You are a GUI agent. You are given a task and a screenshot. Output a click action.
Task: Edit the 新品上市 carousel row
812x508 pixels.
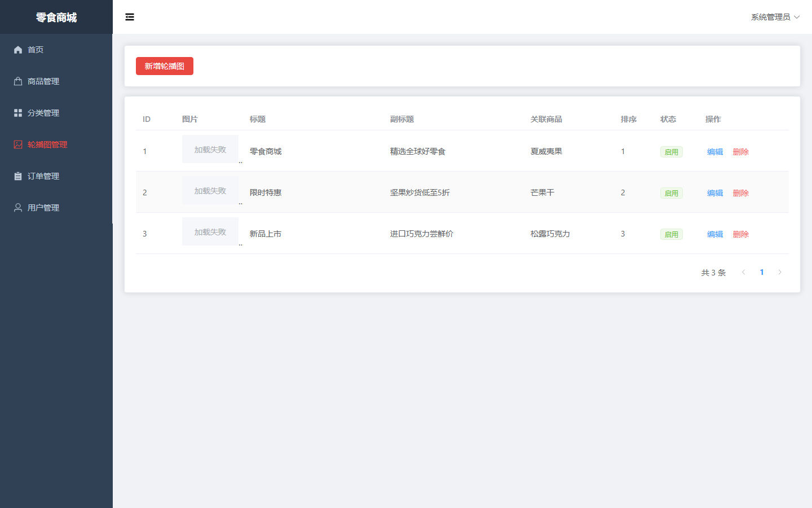[715, 234]
